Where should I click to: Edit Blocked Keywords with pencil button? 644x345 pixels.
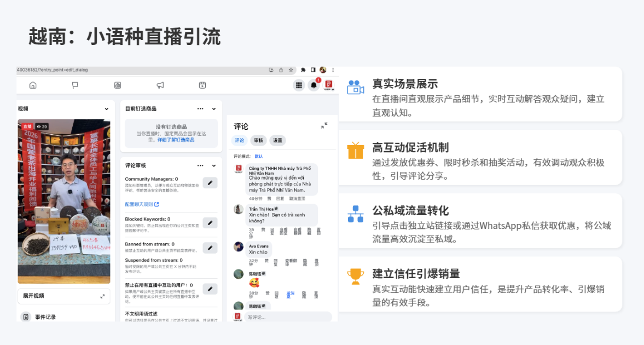(x=210, y=223)
